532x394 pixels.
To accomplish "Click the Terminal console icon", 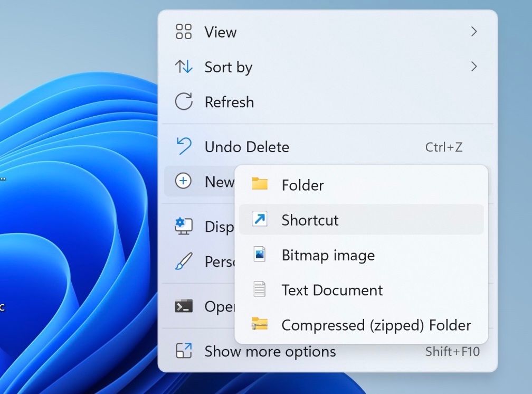I will tap(184, 306).
